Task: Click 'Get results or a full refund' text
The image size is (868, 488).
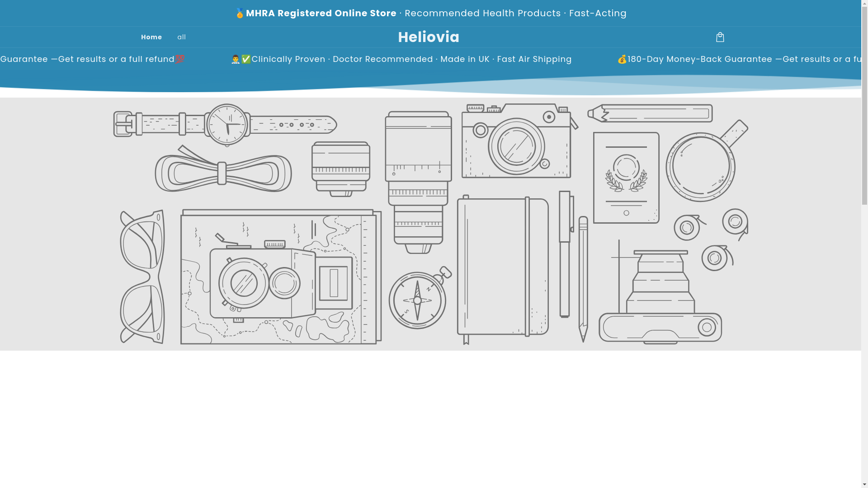Action: click(x=117, y=59)
